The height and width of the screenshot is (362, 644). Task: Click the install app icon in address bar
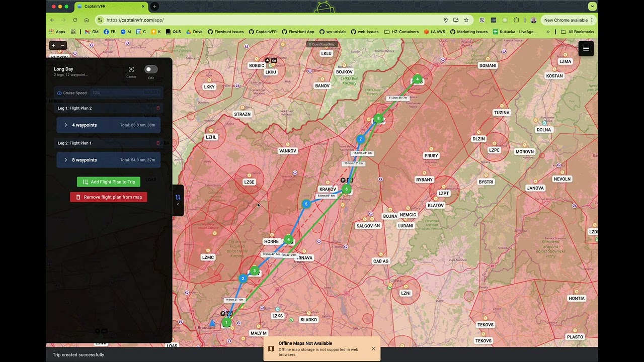455,20
